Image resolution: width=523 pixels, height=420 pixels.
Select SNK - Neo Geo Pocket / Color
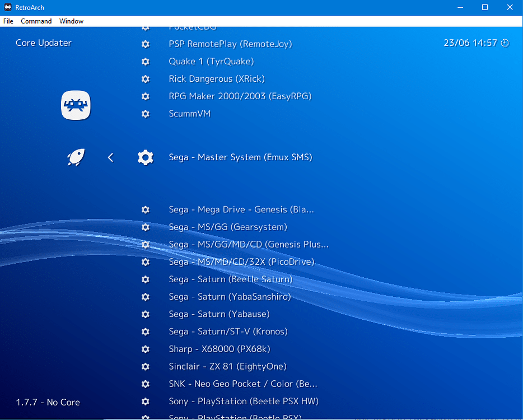point(243,384)
